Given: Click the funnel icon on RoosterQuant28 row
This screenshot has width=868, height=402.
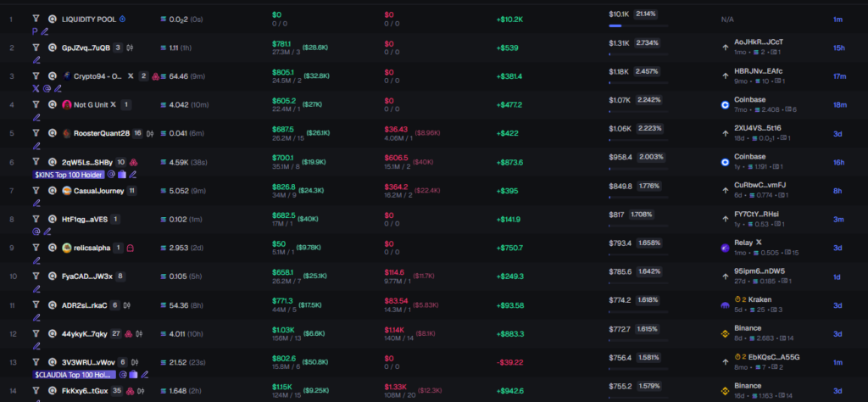Looking at the screenshot, I should pyautogui.click(x=36, y=133).
